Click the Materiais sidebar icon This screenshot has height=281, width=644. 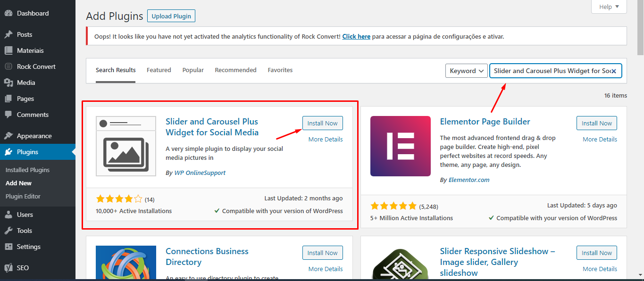pos(8,50)
